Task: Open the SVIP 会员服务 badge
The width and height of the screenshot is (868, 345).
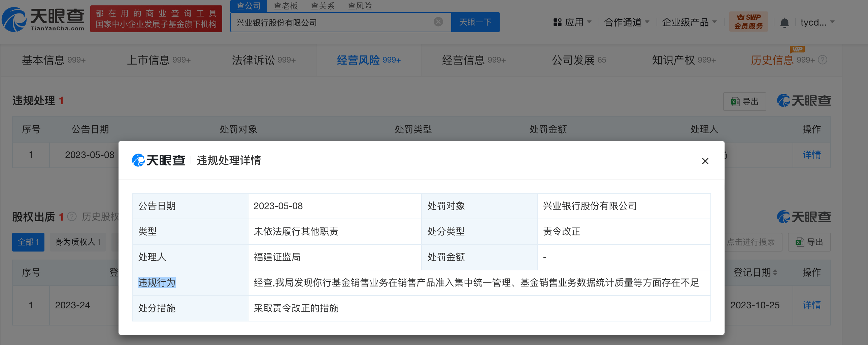Action: (x=748, y=22)
